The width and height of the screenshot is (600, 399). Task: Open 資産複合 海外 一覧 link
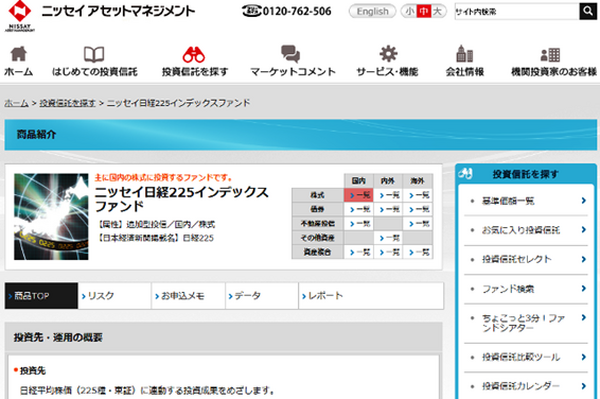(x=418, y=252)
